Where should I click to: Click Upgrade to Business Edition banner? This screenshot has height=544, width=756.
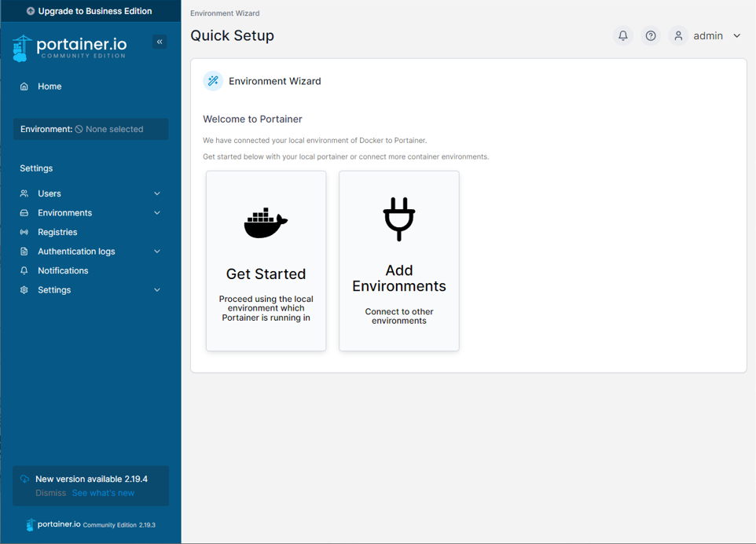pos(90,11)
